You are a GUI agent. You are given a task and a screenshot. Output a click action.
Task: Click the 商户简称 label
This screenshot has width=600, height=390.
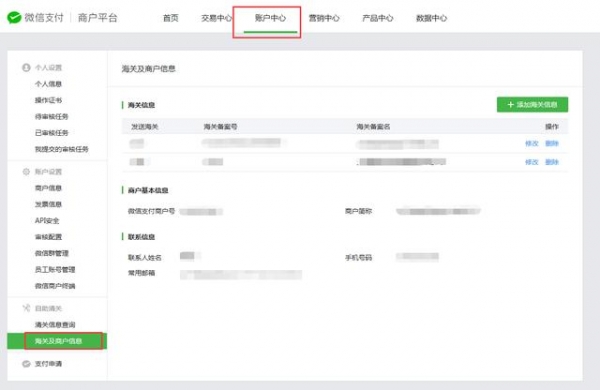pyautogui.click(x=359, y=211)
